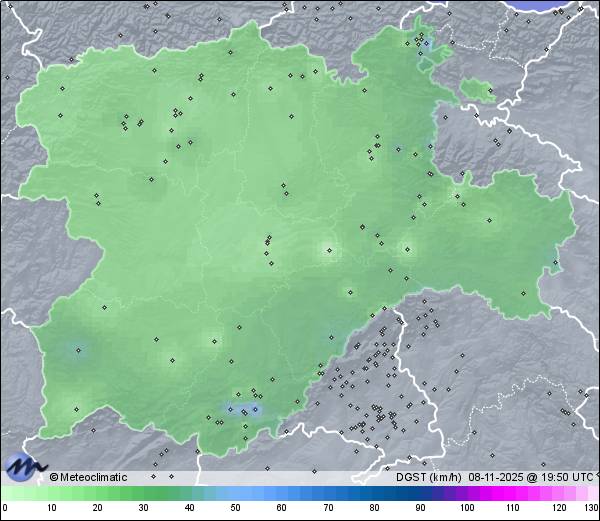Click the 90 label on the legend
This screenshot has width=600, height=521.
[420, 508]
